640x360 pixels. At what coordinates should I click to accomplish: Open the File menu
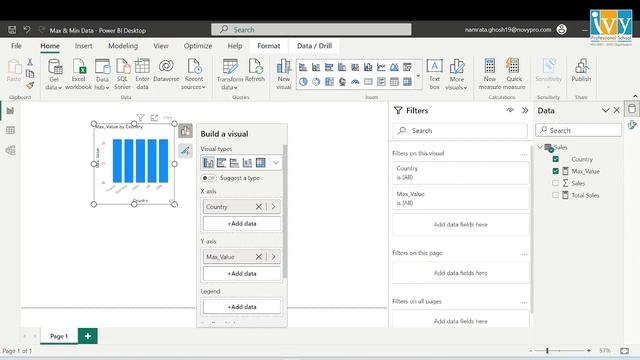[x=16, y=46]
